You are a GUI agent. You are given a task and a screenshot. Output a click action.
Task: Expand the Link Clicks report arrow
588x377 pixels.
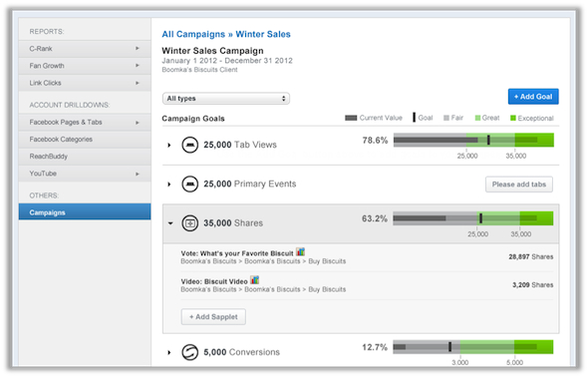[138, 83]
